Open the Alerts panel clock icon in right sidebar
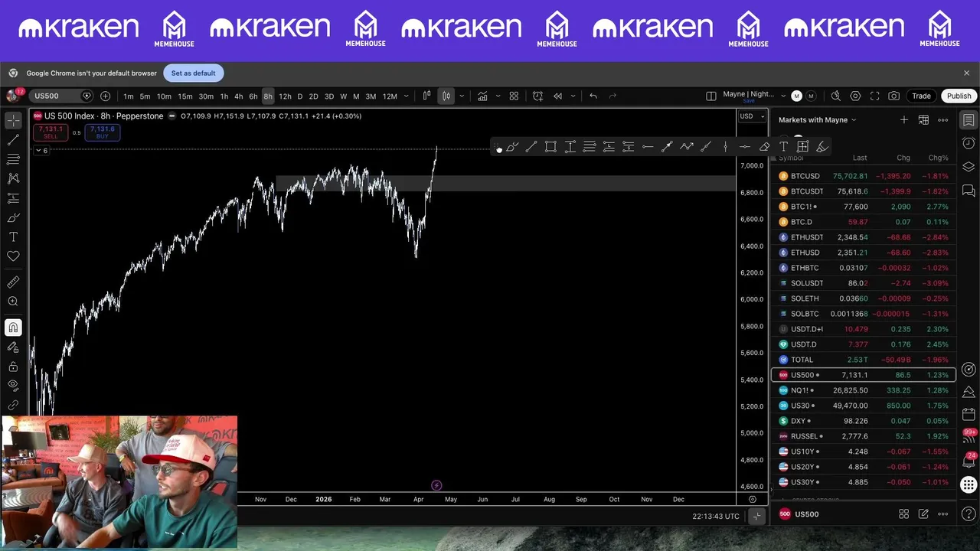Viewport: 980px width, 551px height. (x=969, y=143)
